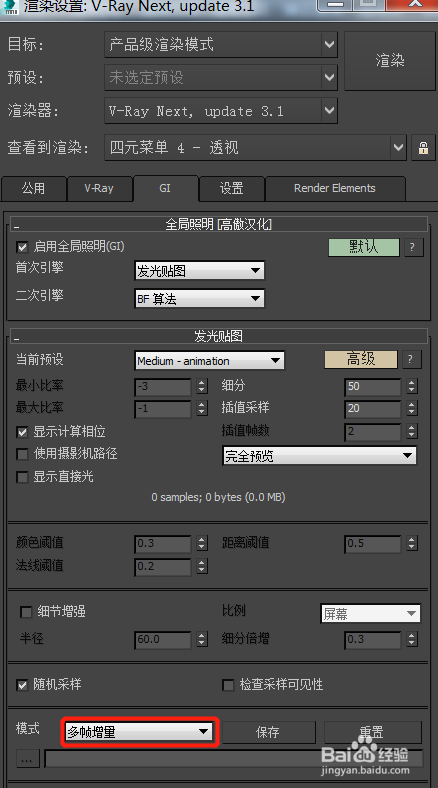Click the 最小比率 spinner arrows

pos(202,386)
